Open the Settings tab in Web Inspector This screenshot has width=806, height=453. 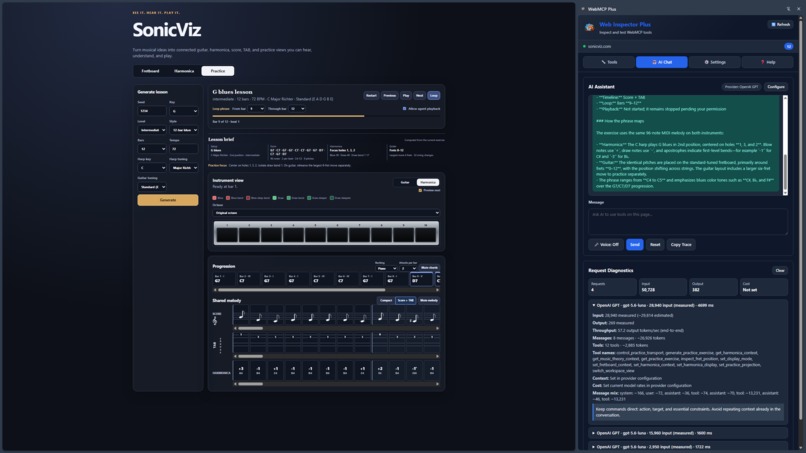(x=715, y=62)
